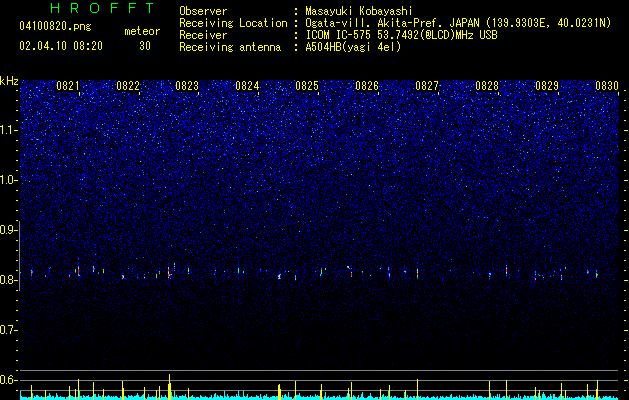Image resolution: width=629 pixels, height=400 pixels.
Task: Click the kHz axis unit label
Action: point(9,81)
